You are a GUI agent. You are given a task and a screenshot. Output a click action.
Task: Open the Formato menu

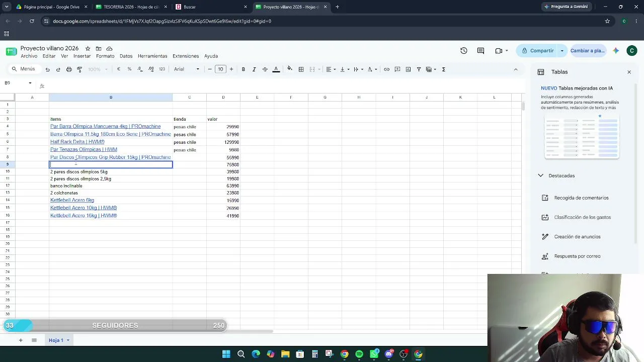point(105,56)
